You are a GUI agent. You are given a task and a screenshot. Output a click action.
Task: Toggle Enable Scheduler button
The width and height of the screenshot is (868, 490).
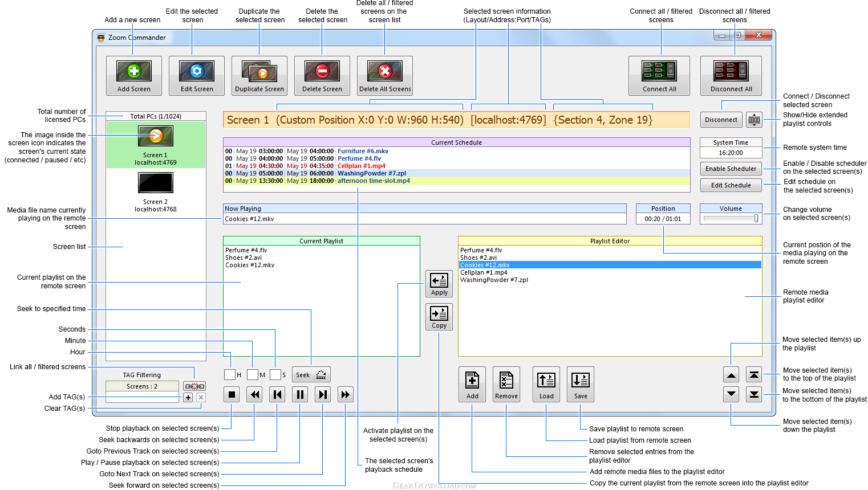731,169
